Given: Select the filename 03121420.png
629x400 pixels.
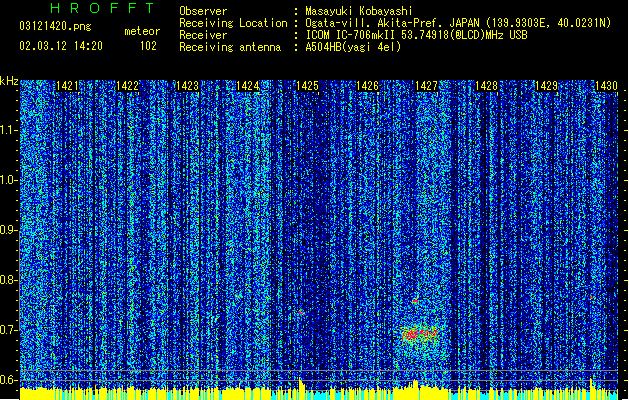Looking at the screenshot, I should pyautogui.click(x=55, y=27).
